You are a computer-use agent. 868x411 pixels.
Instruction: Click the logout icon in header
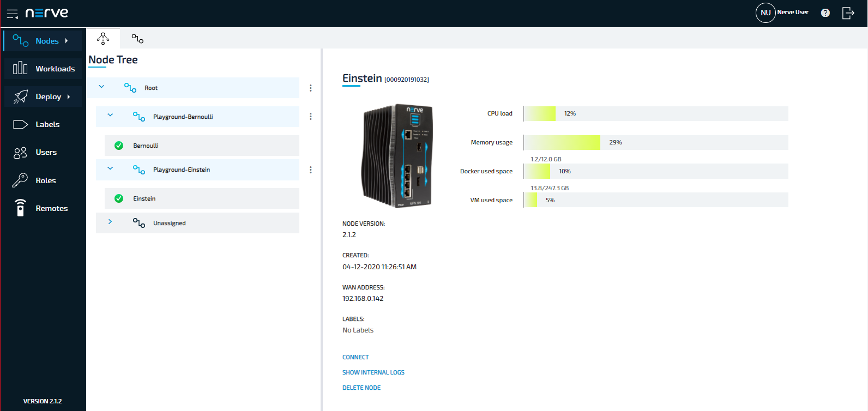[848, 13]
